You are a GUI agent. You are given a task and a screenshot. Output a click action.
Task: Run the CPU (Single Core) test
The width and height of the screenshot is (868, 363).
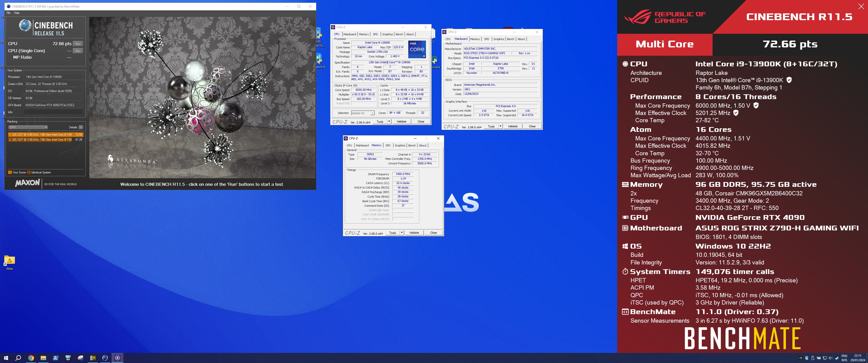78,51
